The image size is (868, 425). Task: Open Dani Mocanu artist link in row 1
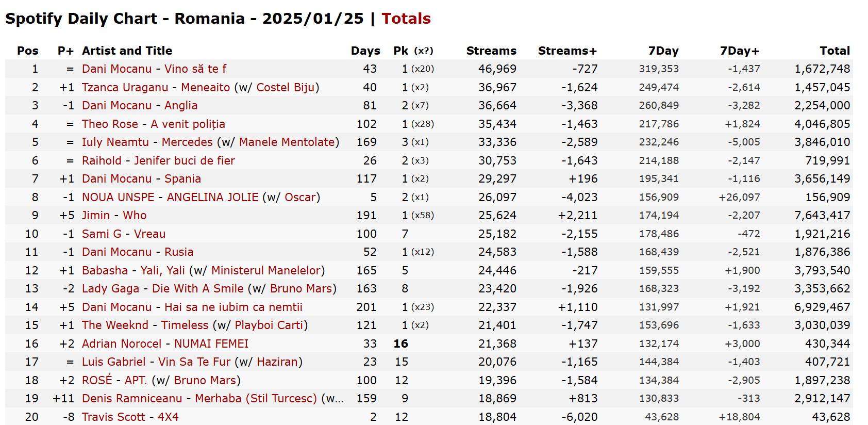(x=116, y=69)
